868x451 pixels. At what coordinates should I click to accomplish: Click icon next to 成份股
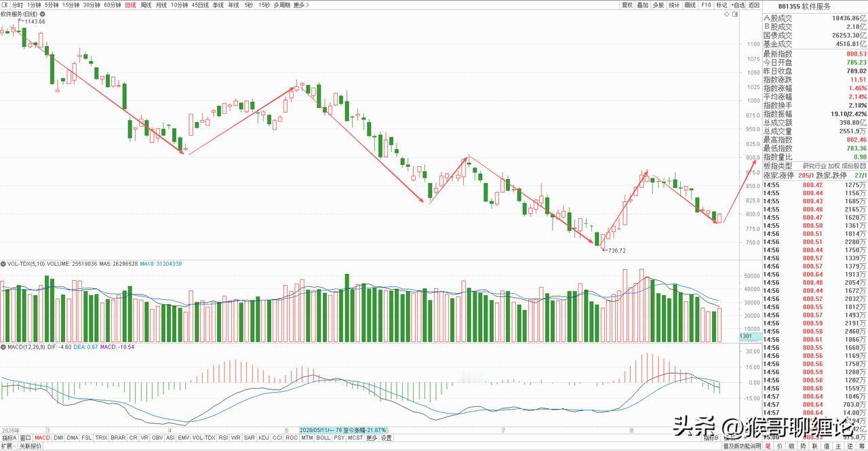(x=863, y=165)
